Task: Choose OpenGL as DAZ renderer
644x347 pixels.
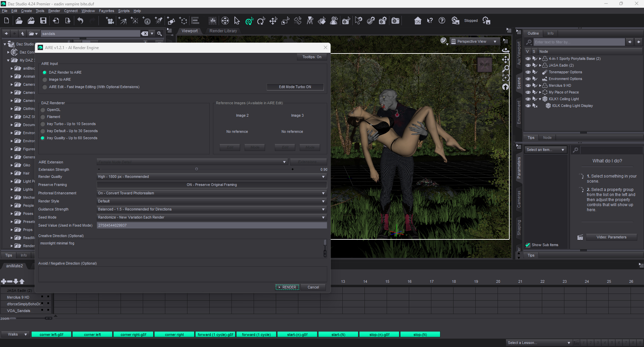Action: tap(43, 110)
